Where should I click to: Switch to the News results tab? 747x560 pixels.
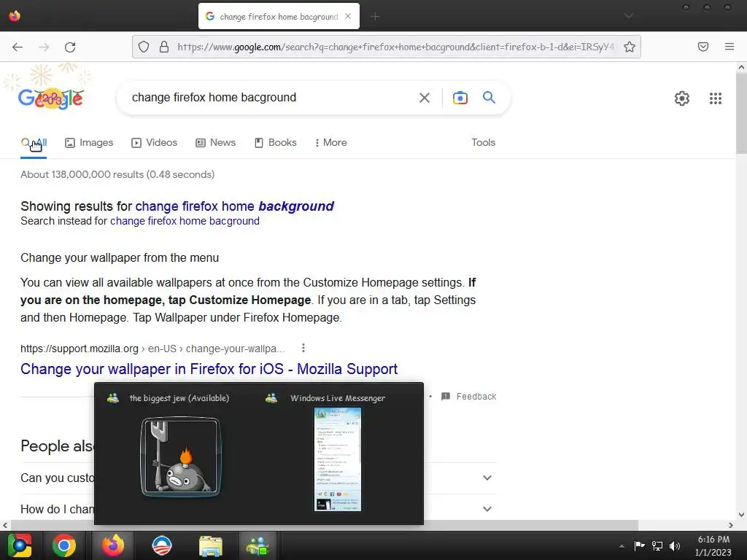tap(216, 142)
